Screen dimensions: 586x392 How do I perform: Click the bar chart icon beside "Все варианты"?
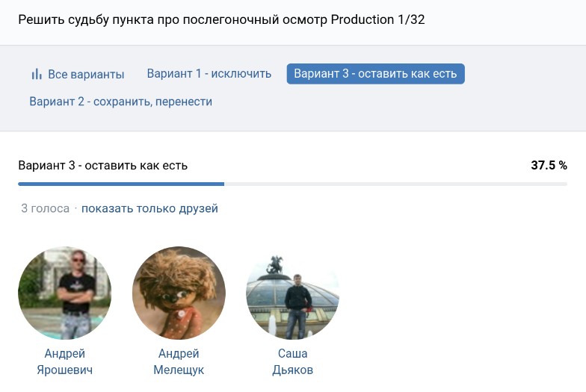point(37,75)
